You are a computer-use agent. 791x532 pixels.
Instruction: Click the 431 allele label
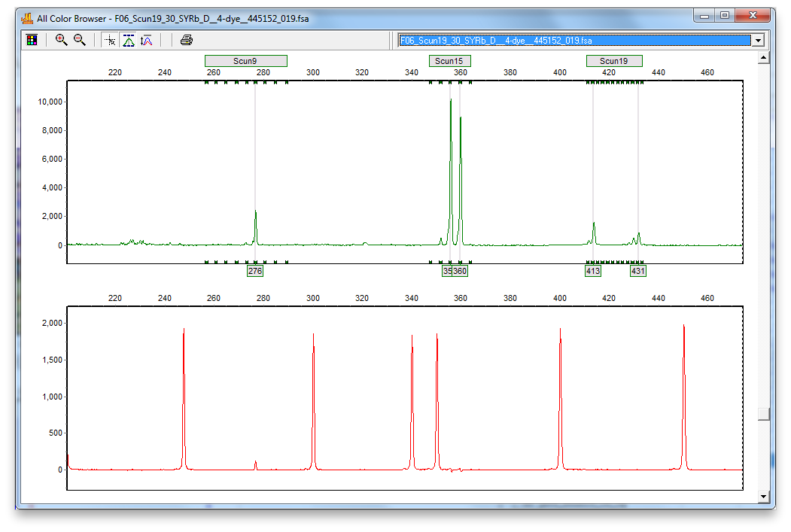pos(638,271)
